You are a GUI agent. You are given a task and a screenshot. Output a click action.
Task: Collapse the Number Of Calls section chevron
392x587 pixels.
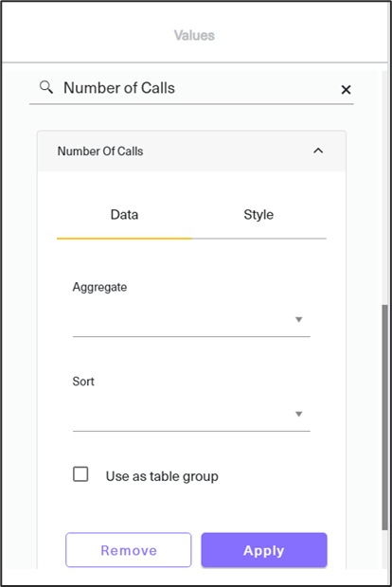318,151
